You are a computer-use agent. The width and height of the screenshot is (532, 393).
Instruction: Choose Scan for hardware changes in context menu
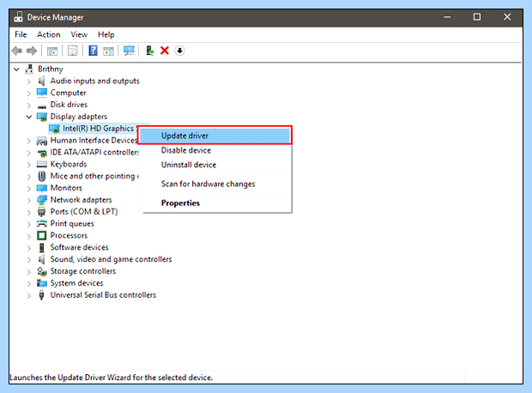point(216,184)
